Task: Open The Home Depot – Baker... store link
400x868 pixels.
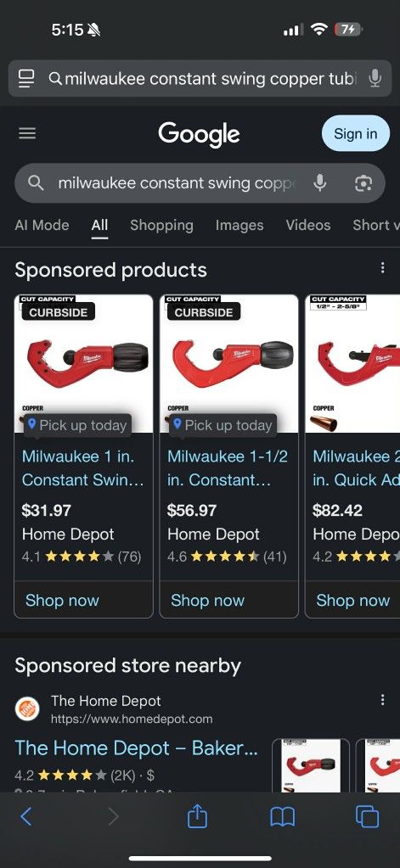Action: click(136, 748)
